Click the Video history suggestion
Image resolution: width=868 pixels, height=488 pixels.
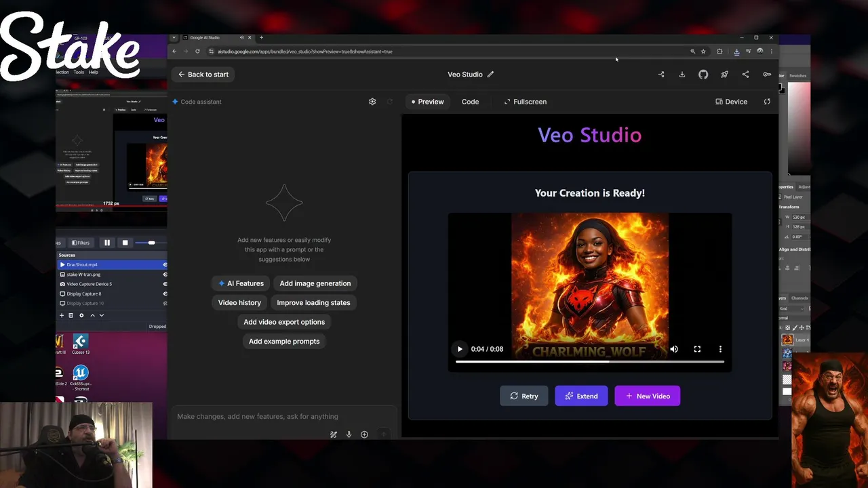pos(239,303)
